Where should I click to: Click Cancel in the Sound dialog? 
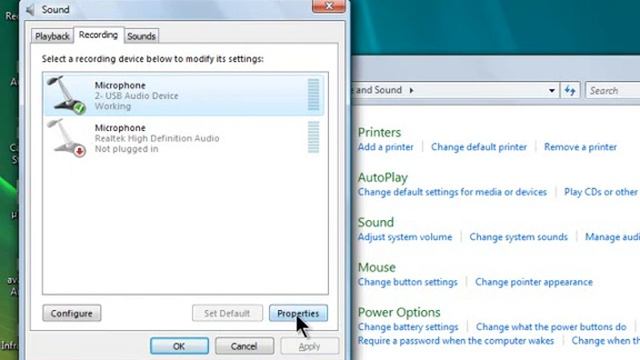244,346
